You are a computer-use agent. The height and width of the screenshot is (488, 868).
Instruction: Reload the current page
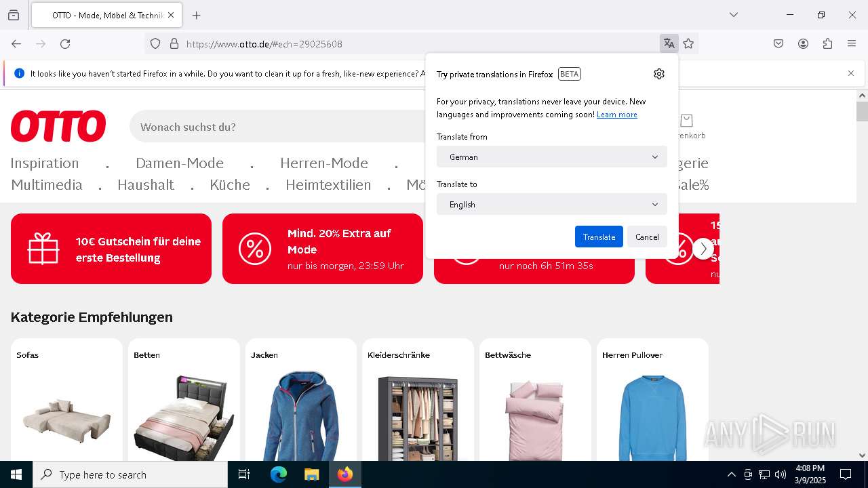click(65, 44)
